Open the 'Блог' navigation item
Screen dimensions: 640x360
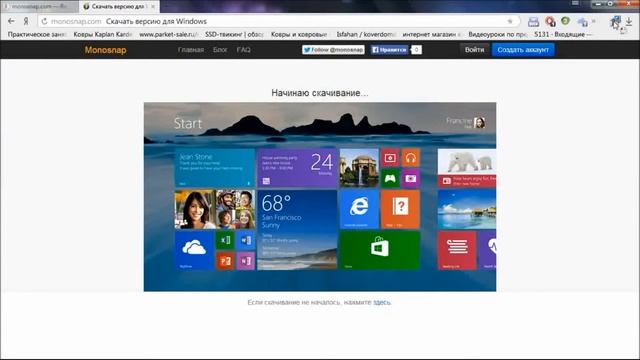point(220,50)
